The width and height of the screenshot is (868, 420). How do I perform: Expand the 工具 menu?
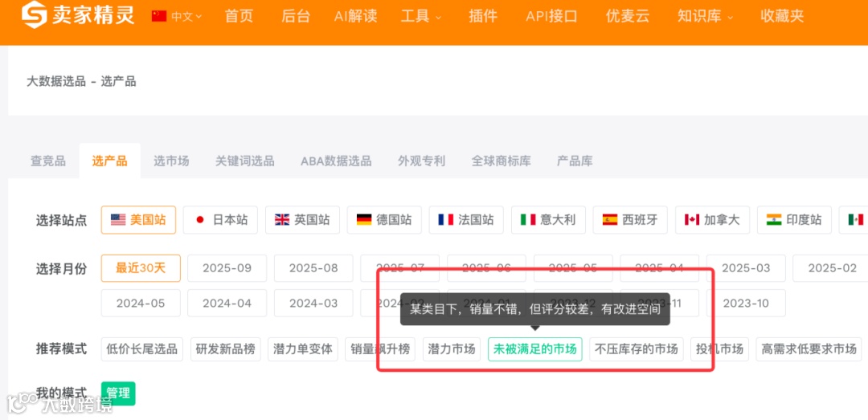click(420, 16)
